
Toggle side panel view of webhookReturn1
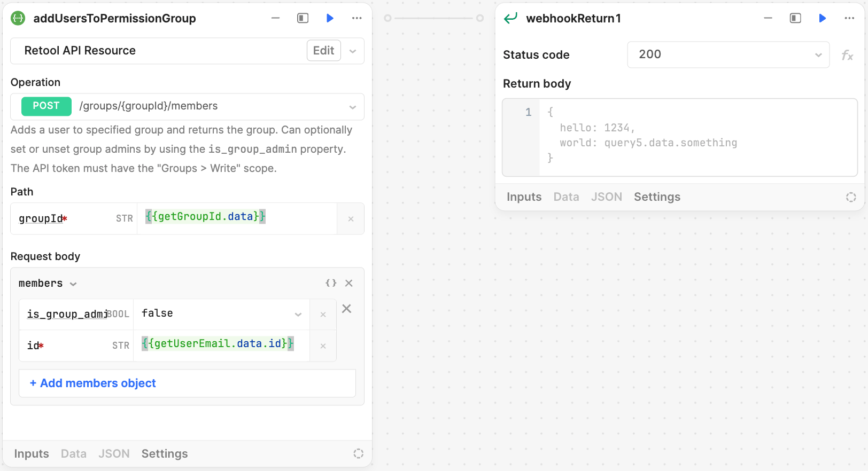[795, 18]
